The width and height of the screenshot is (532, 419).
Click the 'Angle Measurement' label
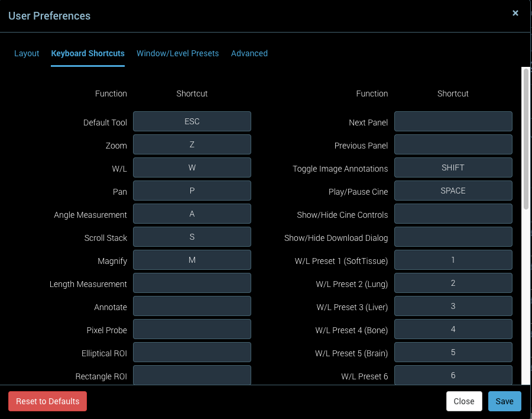pyautogui.click(x=90, y=215)
